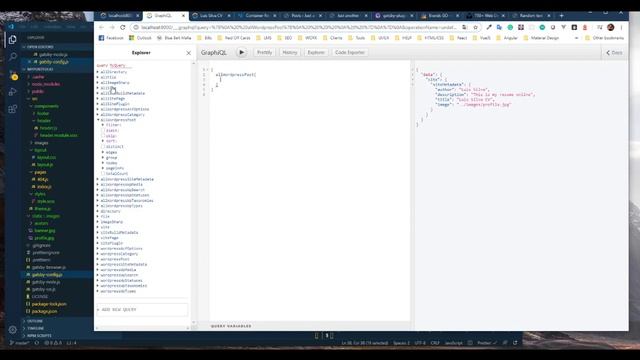Bookmark this page with star icon
Screen dimensions: 640x360
476,27
